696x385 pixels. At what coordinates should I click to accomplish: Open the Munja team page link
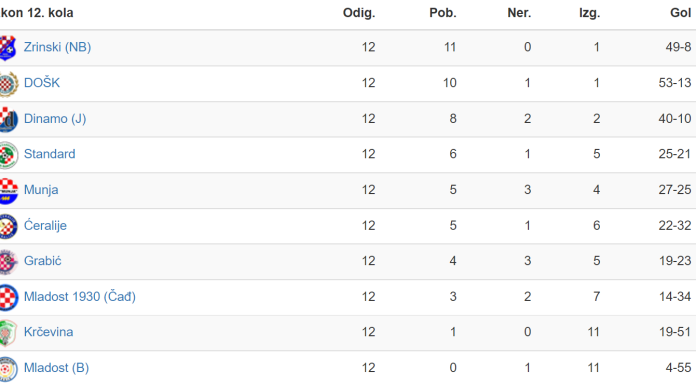(x=41, y=190)
